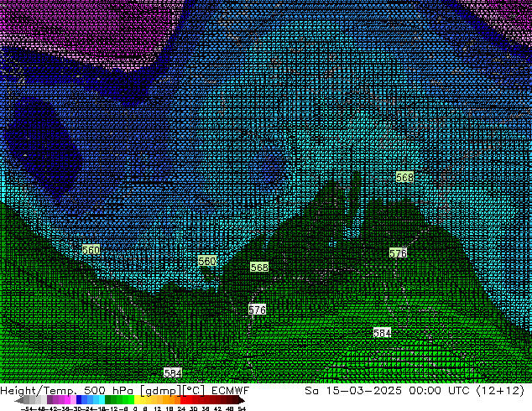The height and width of the screenshot is (411, 532).
Task: Click the 560 label beside the 568 label
Action: [207, 261]
